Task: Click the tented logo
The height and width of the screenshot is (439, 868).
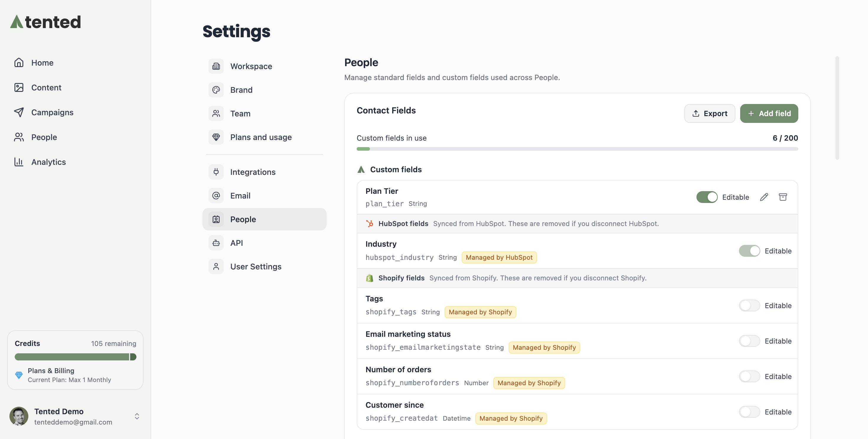Action: pyautogui.click(x=45, y=22)
